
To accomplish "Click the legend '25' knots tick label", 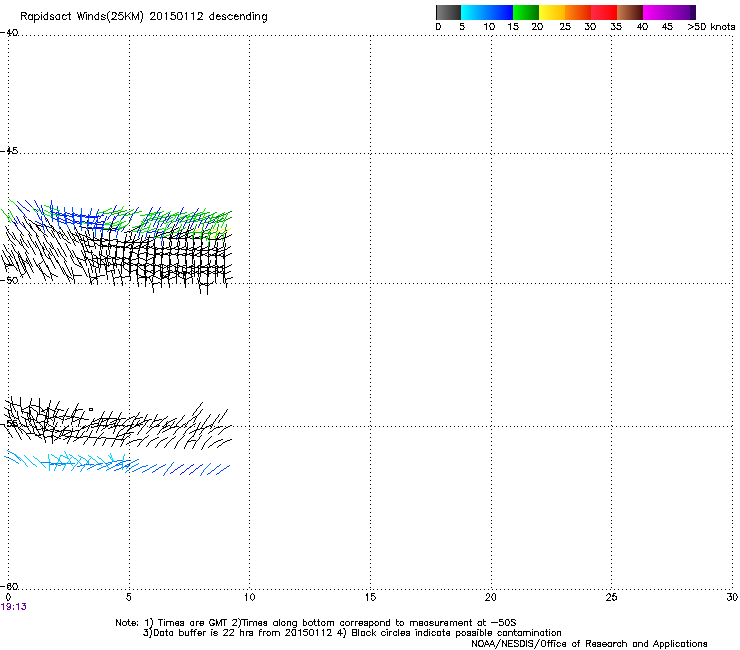I will pyautogui.click(x=565, y=27).
